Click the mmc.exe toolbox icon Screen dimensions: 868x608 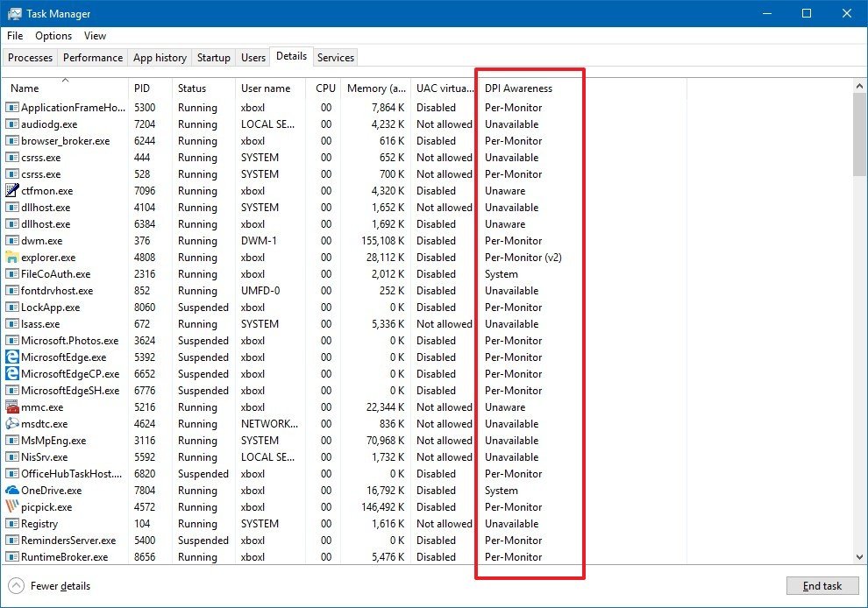11,407
